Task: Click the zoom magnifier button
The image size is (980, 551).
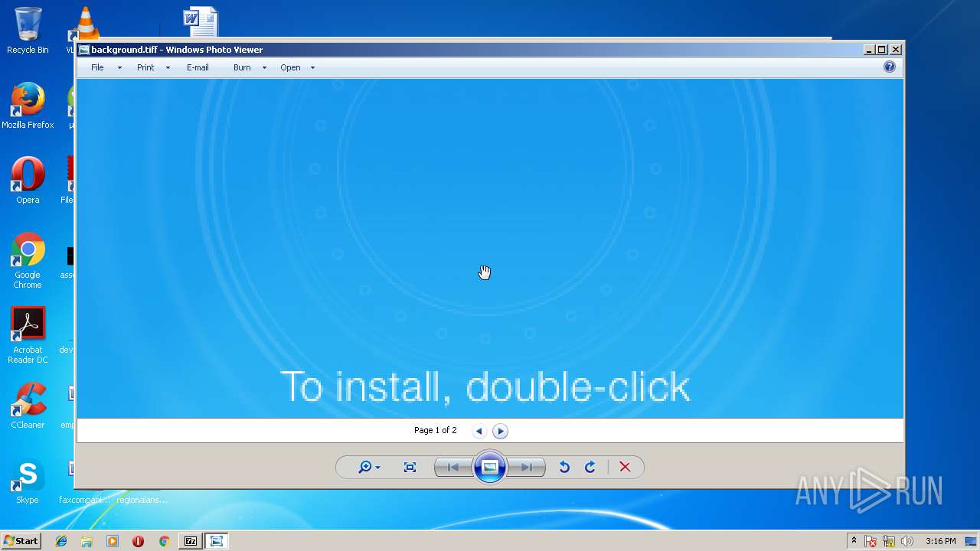Action: pyautogui.click(x=369, y=467)
